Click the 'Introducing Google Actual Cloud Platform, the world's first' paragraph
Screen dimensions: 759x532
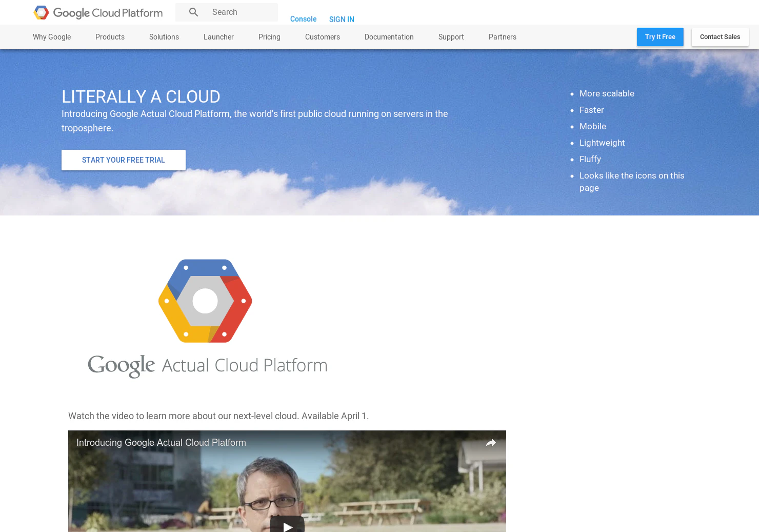point(255,121)
